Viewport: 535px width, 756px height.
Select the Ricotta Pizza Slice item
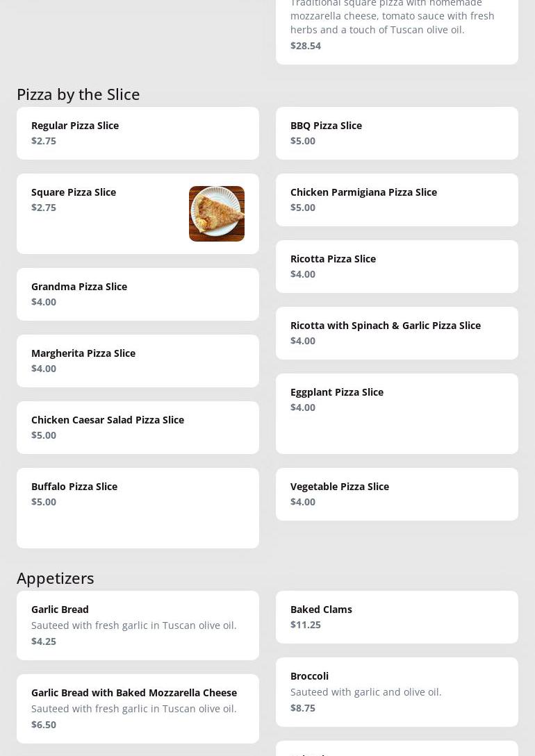click(x=397, y=267)
